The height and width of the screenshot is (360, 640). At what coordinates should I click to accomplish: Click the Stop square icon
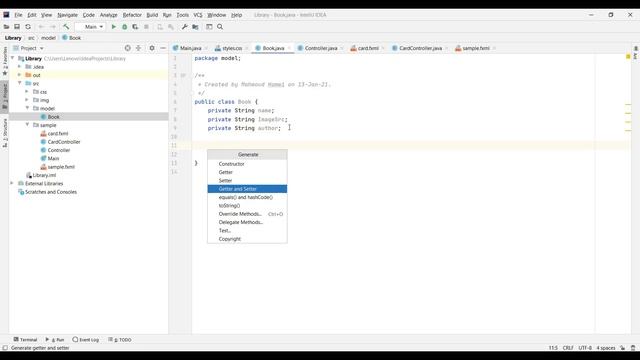pos(146,27)
